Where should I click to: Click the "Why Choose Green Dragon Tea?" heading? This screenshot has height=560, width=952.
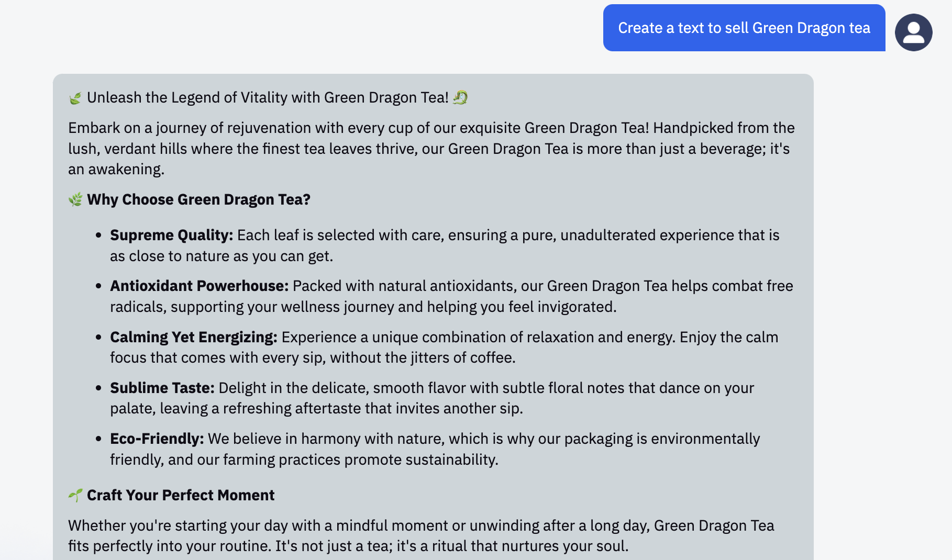coord(198,200)
